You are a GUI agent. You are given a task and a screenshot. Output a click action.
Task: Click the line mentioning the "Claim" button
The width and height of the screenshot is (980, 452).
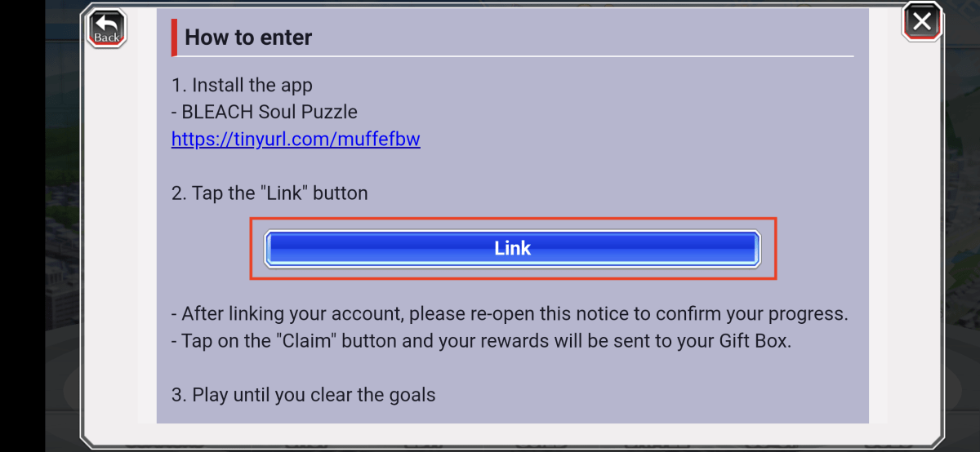pyautogui.click(x=482, y=340)
